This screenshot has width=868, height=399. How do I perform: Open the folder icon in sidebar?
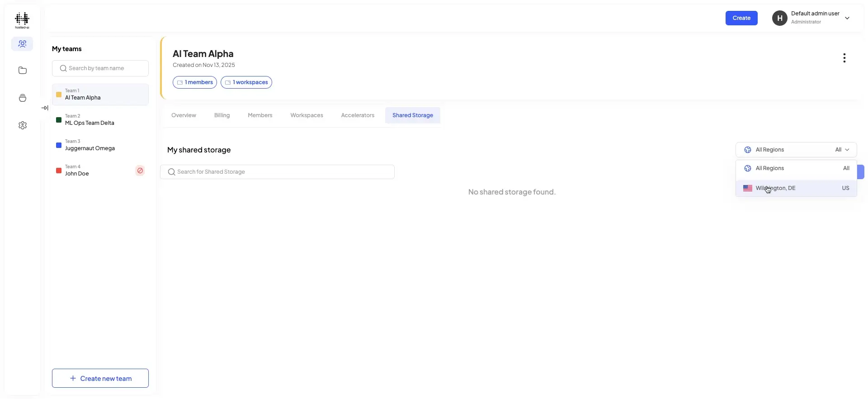(23, 71)
